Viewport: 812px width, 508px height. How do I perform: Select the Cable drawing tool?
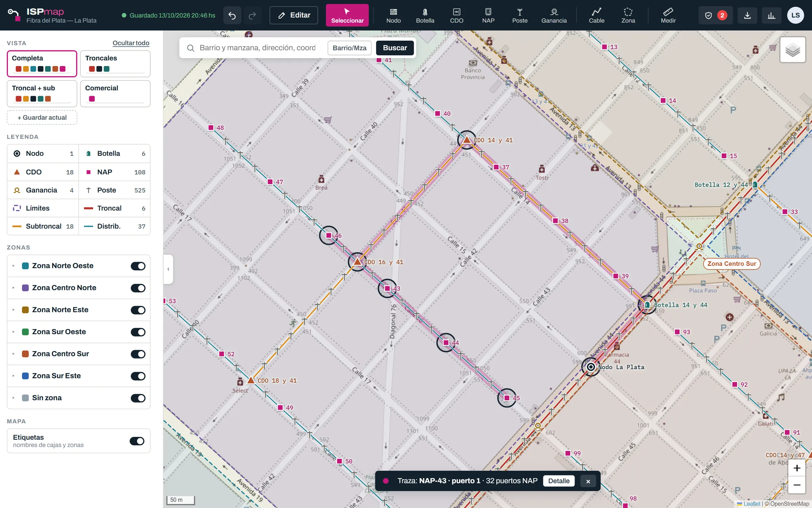click(x=596, y=15)
